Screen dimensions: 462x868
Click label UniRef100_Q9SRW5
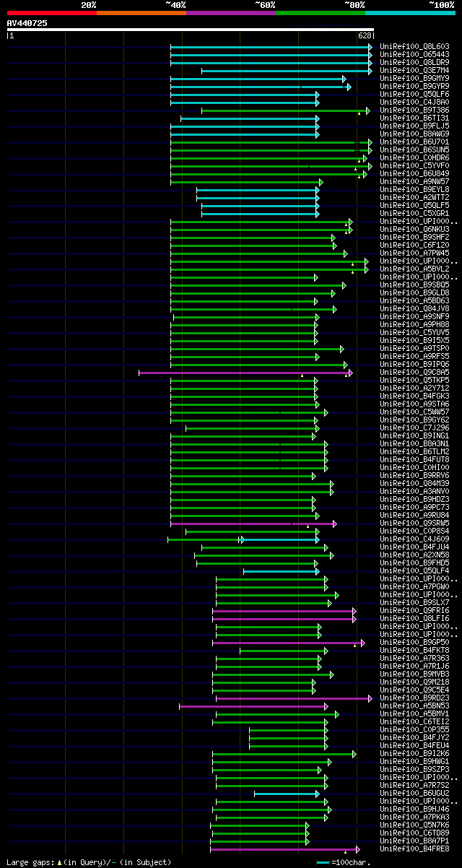point(414,523)
